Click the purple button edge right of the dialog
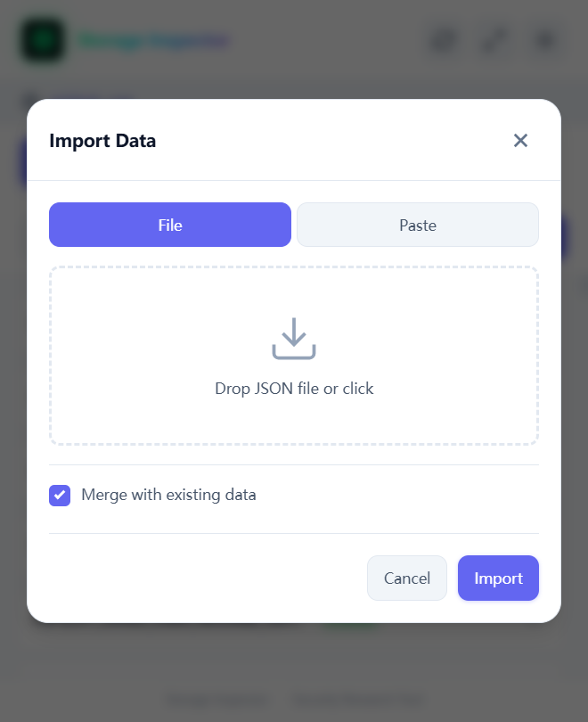 click(x=565, y=238)
